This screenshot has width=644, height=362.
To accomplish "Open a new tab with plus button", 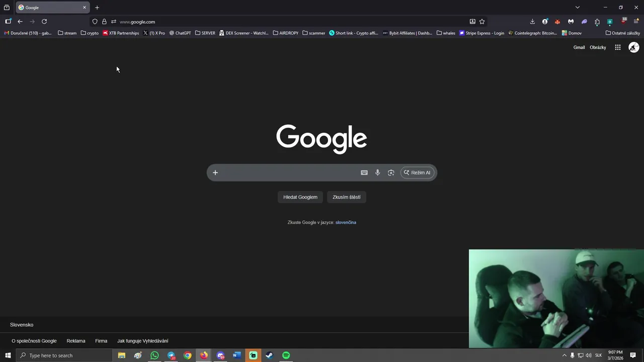I will point(97,8).
